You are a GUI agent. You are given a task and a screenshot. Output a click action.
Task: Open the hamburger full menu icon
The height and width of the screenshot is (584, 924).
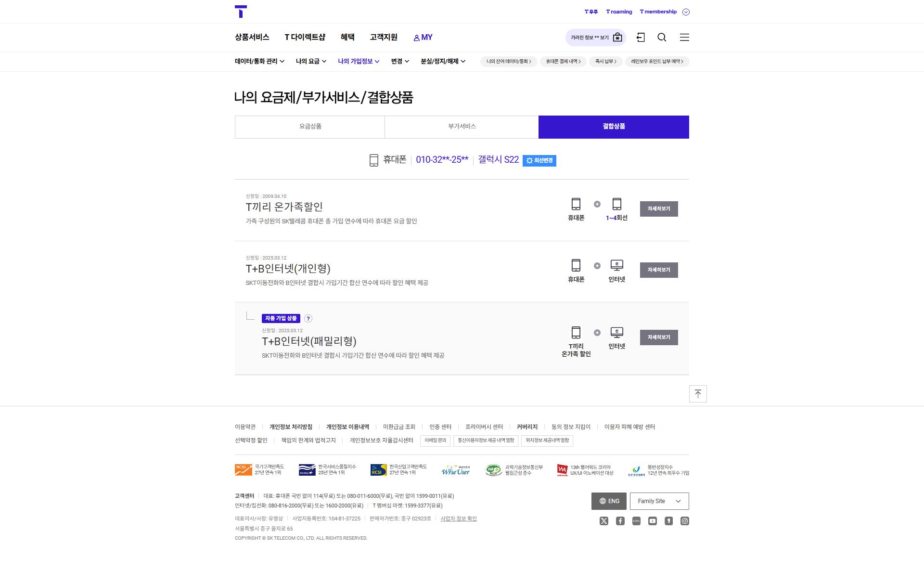[x=684, y=38]
